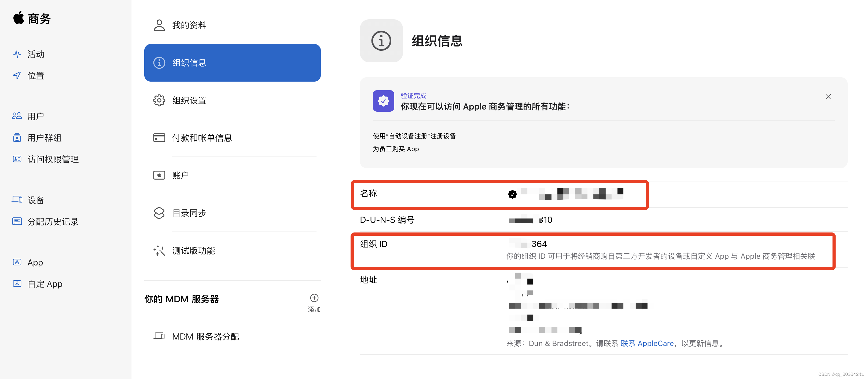This screenshot has width=868, height=379.
Task: Click the Devices (设备) laptop icon
Action: click(x=17, y=200)
